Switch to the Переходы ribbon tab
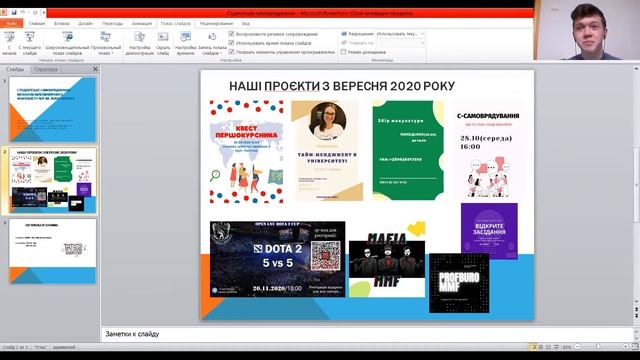Image resolution: width=640 pixels, height=360 pixels. 112,24
